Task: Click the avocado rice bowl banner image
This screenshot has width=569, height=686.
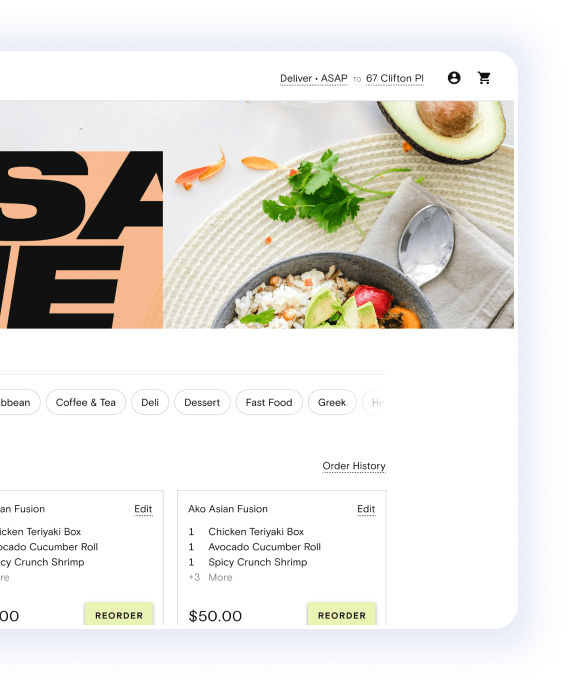Action: coord(339,215)
